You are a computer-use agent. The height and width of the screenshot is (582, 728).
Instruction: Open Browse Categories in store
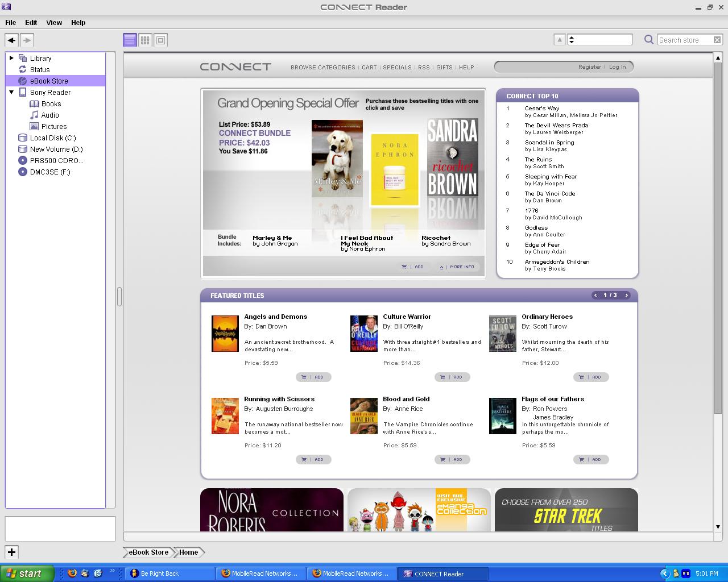click(x=322, y=67)
